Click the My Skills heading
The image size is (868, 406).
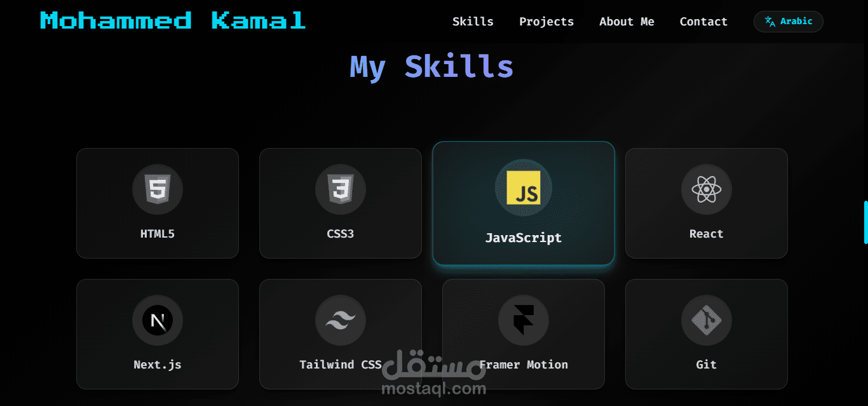(x=431, y=66)
